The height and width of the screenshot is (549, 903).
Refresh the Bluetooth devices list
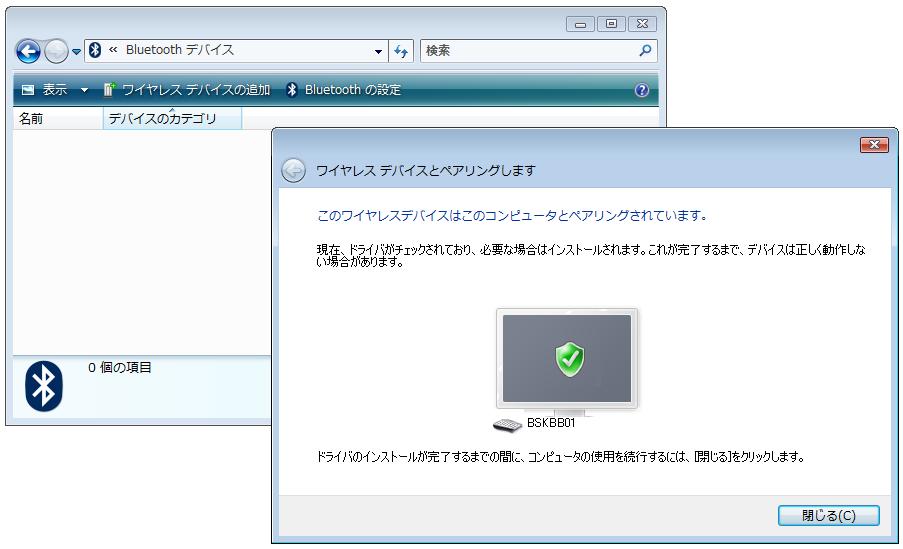[401, 51]
